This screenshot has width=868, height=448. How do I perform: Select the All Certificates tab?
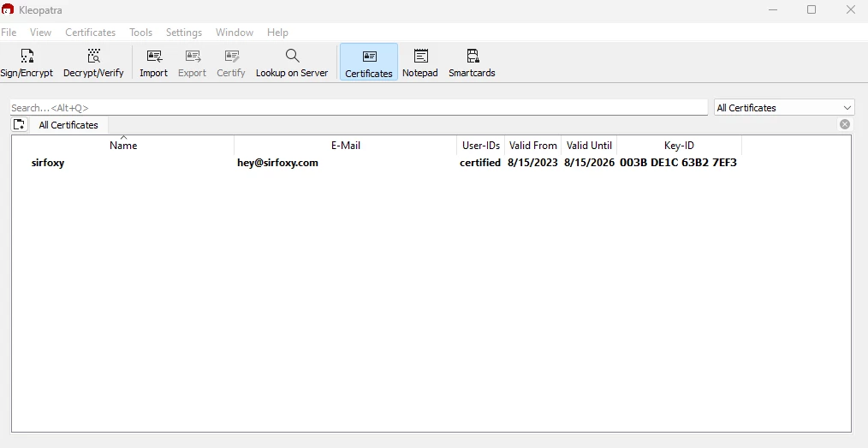pyautogui.click(x=68, y=125)
